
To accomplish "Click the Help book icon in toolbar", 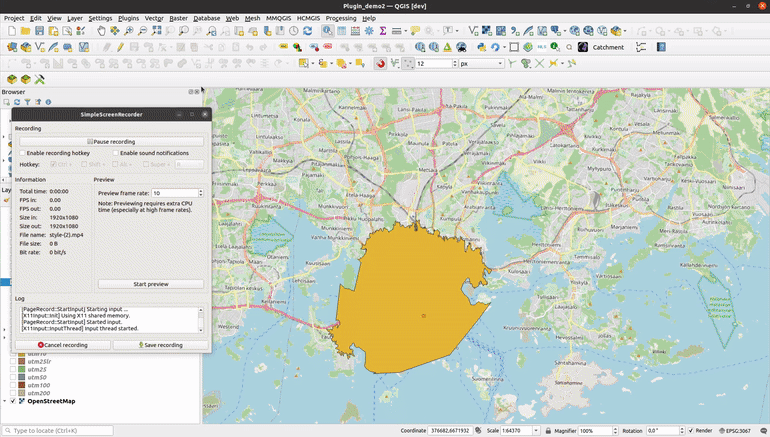I will pyautogui.click(x=661, y=47).
